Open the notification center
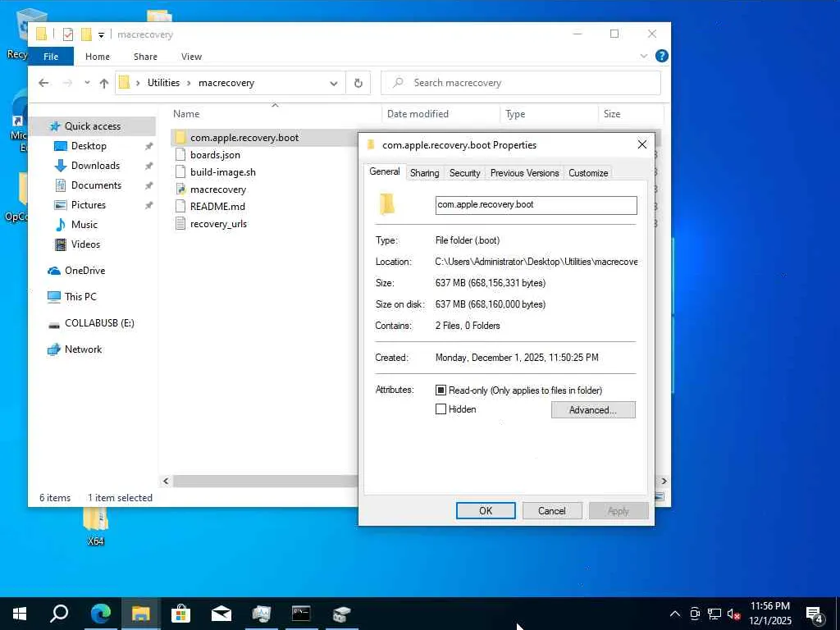 point(815,614)
